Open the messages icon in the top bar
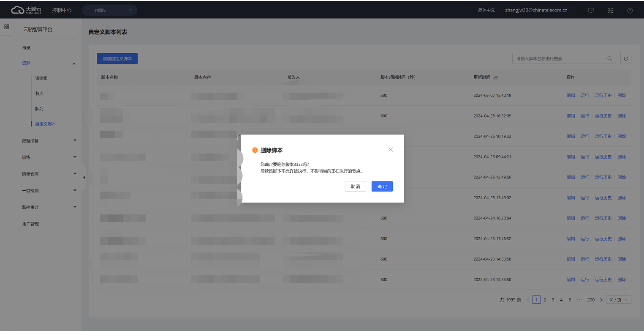This screenshot has height=332, width=644. point(591,10)
